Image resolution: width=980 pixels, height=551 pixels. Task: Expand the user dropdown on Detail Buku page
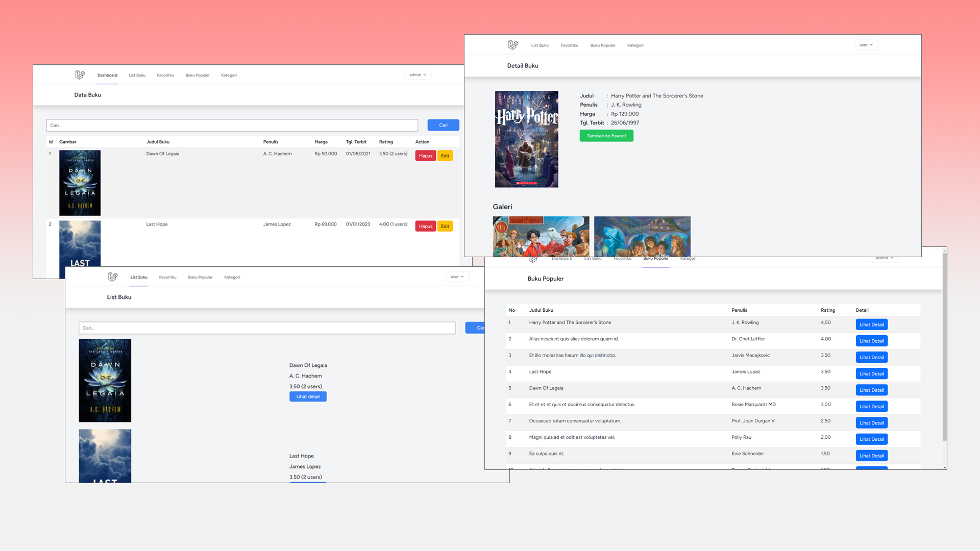(x=866, y=45)
